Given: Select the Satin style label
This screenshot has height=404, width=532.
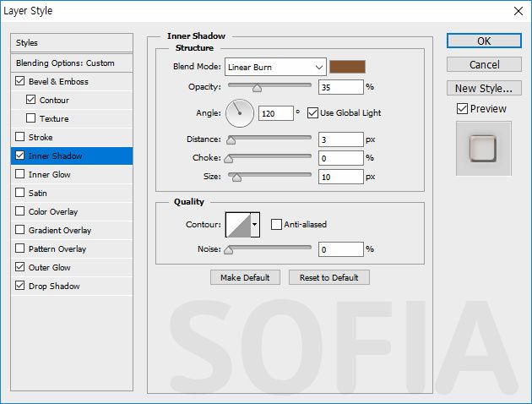Looking at the screenshot, I should (38, 194).
